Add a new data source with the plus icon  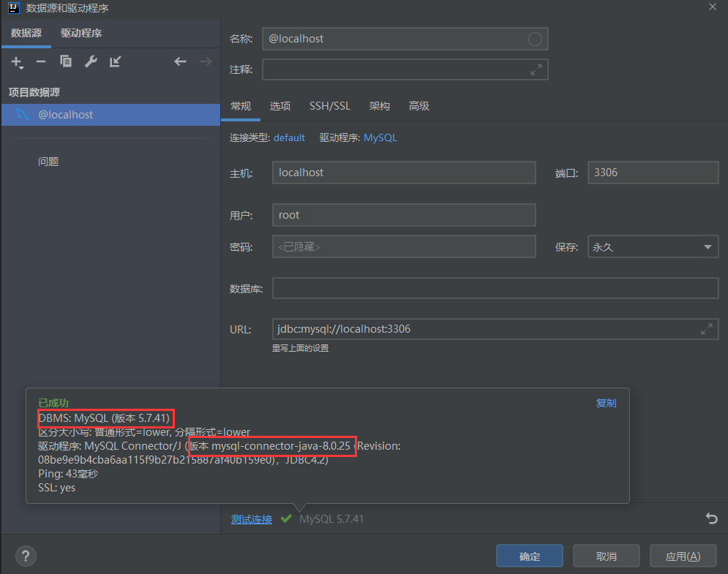17,62
